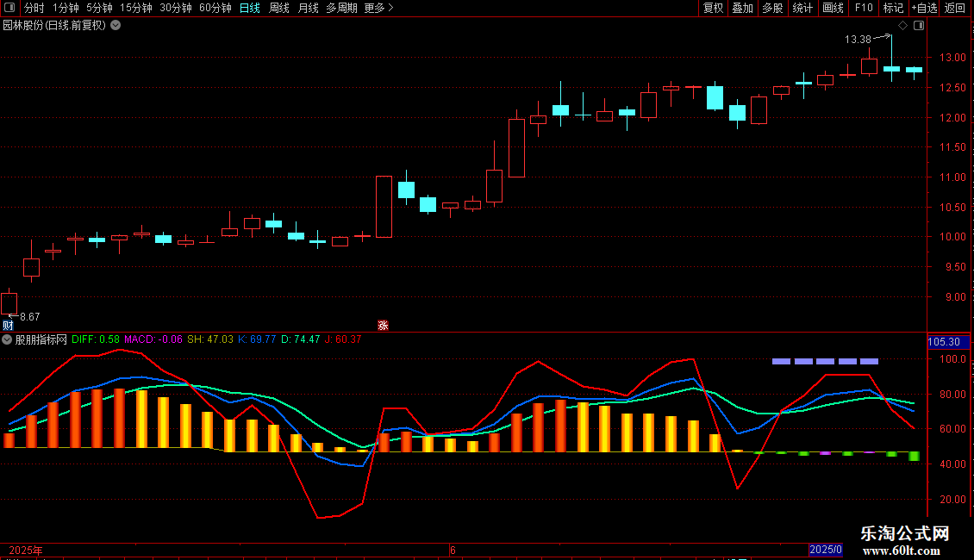Click 返回 to go back

(x=955, y=8)
